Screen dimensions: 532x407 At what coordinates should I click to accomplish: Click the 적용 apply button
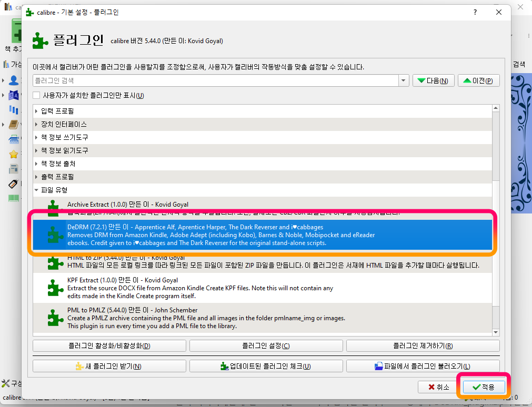(484, 387)
